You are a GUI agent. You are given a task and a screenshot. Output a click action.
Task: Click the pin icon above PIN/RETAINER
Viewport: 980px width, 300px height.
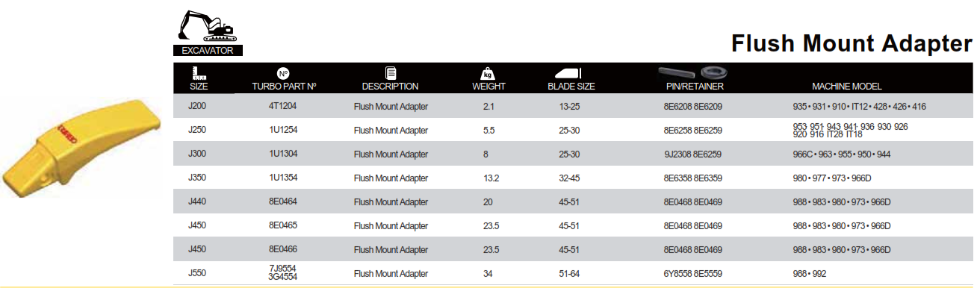pos(677,72)
